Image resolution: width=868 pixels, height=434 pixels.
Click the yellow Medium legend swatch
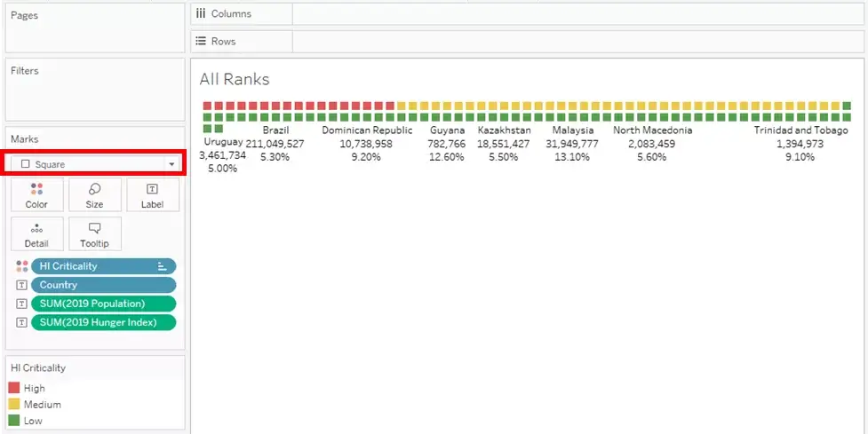[x=14, y=404]
